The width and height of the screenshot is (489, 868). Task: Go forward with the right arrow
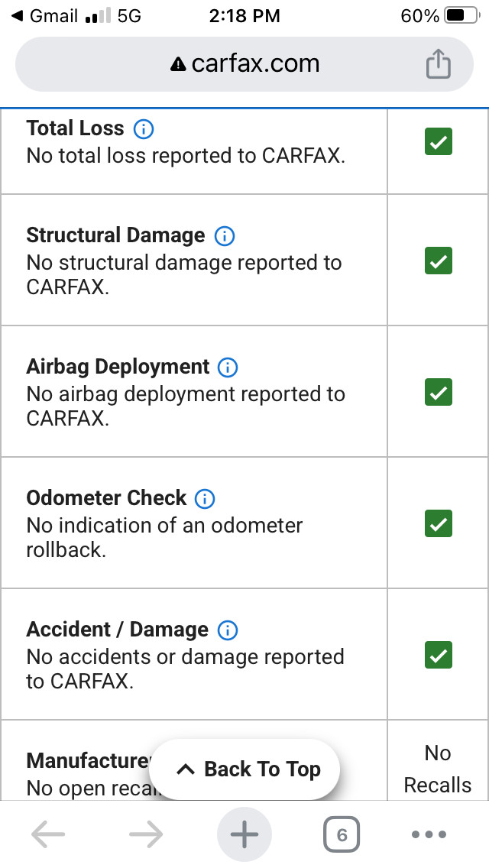146,834
